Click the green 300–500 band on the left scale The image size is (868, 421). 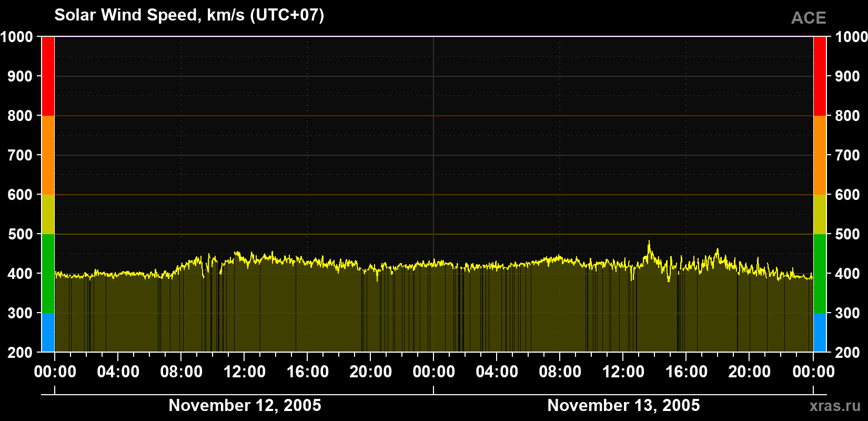[48, 274]
